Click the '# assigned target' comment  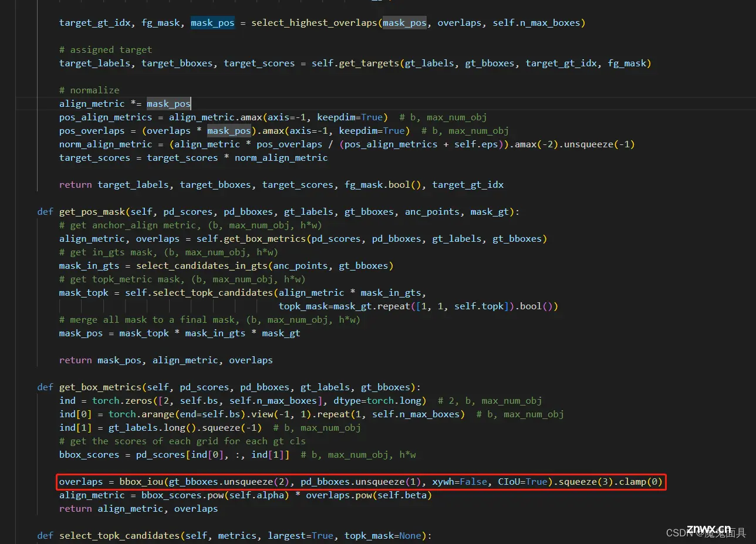coord(106,50)
